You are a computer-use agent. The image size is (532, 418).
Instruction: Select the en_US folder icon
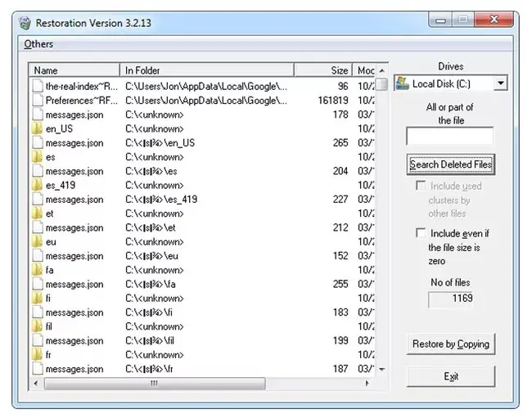[37, 128]
